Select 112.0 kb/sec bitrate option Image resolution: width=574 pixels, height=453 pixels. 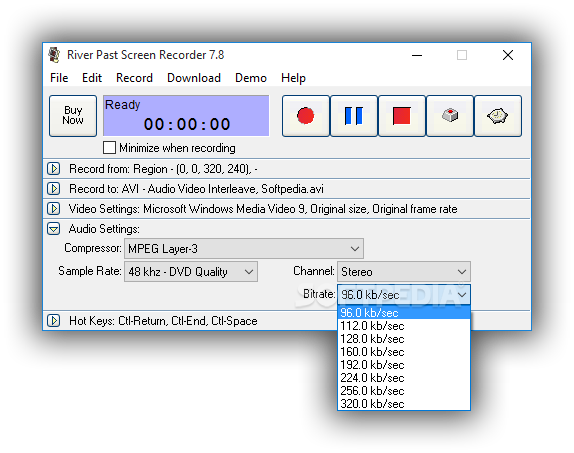(x=404, y=326)
